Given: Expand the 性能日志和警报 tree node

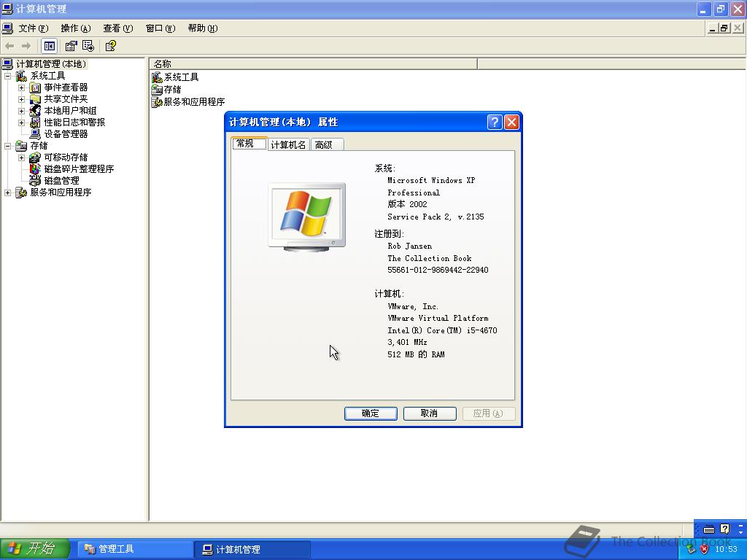Looking at the screenshot, I should pos(21,122).
